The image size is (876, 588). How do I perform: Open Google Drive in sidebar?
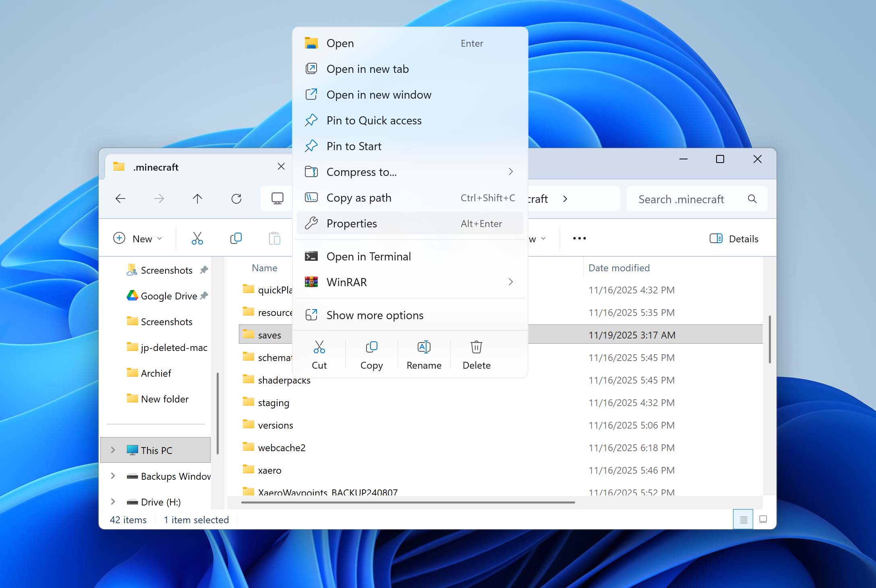coord(168,296)
